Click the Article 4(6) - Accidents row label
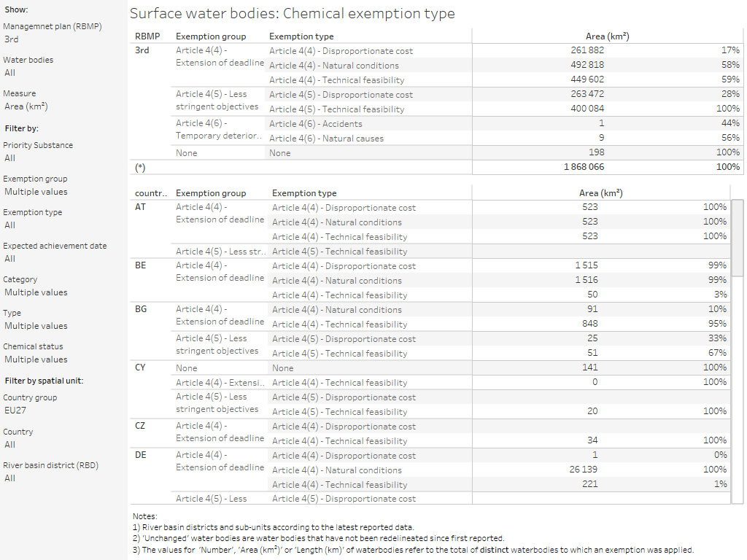747x560 pixels. pos(315,124)
